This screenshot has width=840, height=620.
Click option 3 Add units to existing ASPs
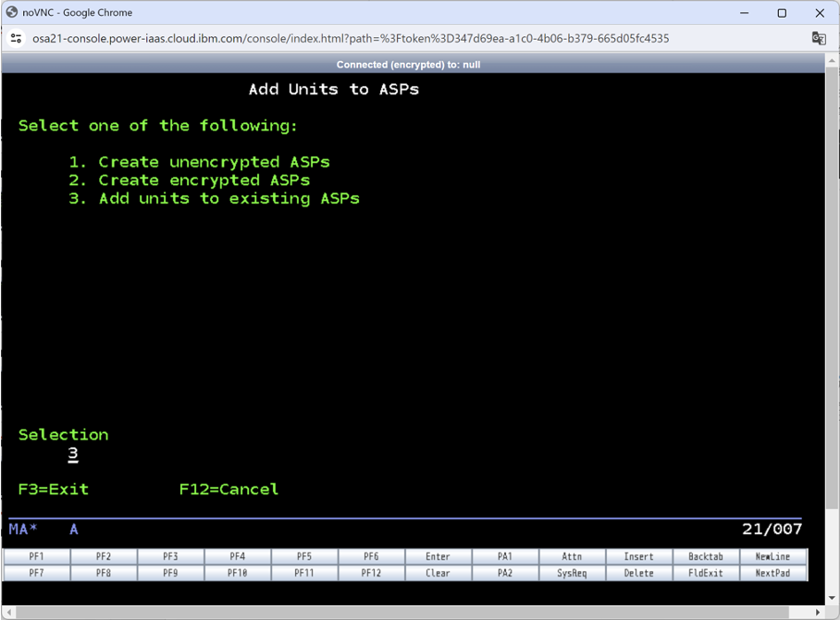tap(215, 198)
